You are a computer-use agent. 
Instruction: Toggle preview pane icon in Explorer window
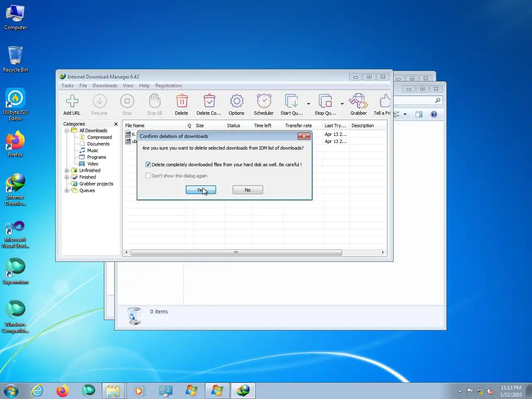coord(419,114)
